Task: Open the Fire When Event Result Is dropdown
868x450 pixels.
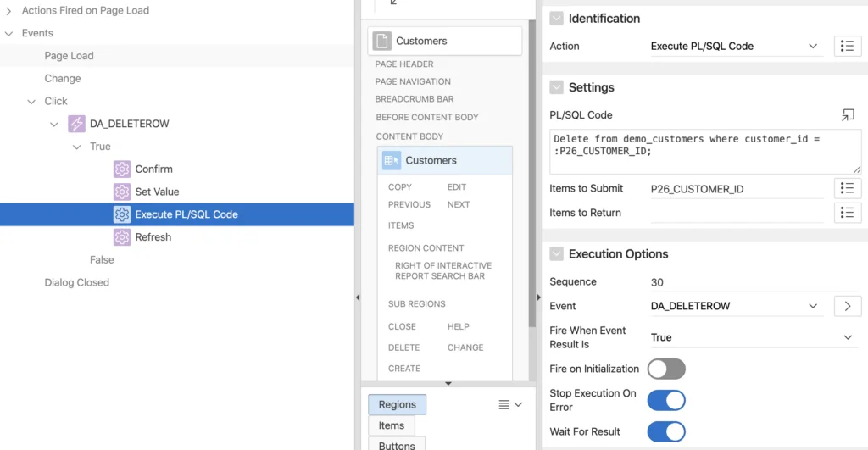Action: [x=754, y=337]
